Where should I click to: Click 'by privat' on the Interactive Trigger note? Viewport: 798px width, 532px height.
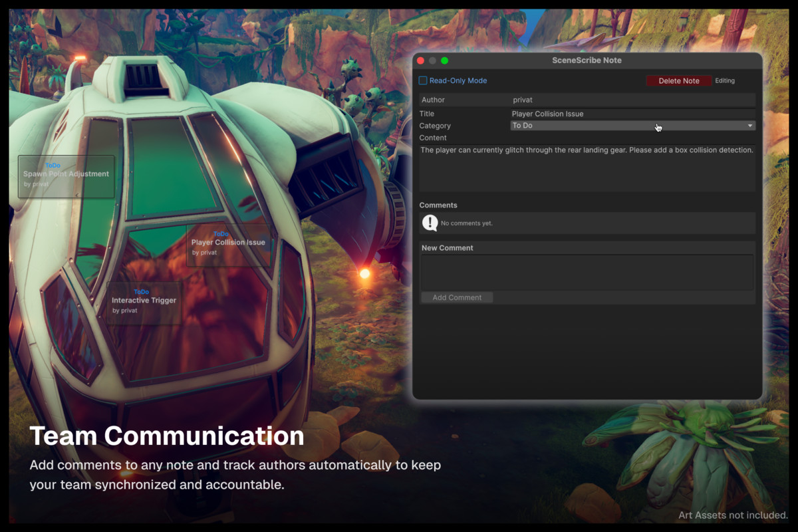(x=125, y=310)
